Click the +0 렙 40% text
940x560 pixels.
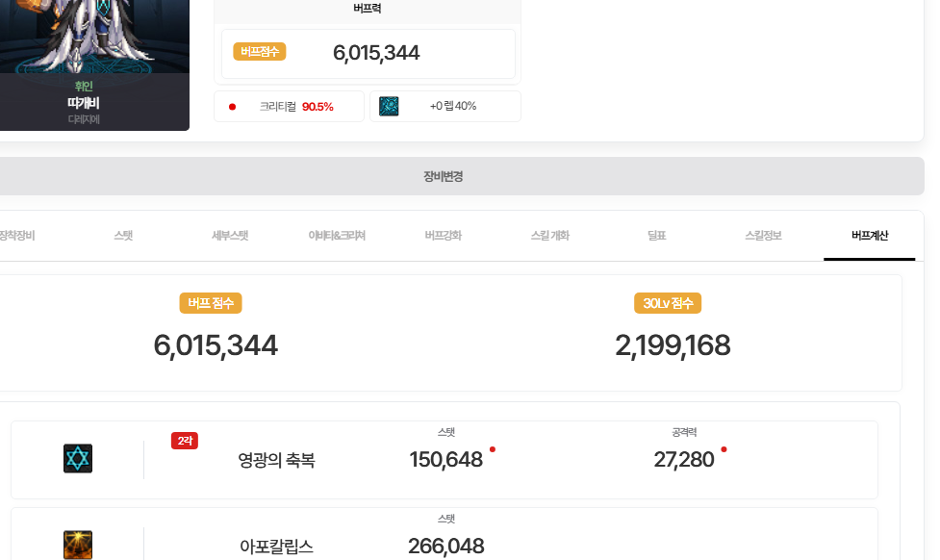pyautogui.click(x=453, y=106)
